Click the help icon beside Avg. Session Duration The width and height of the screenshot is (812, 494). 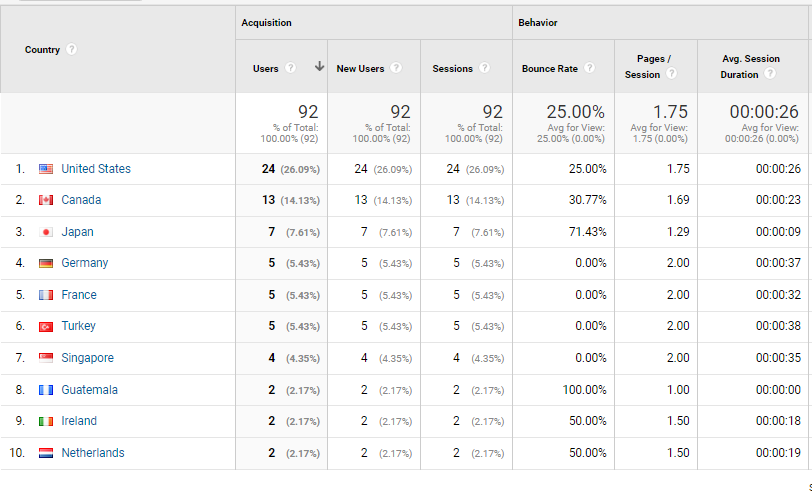771,74
